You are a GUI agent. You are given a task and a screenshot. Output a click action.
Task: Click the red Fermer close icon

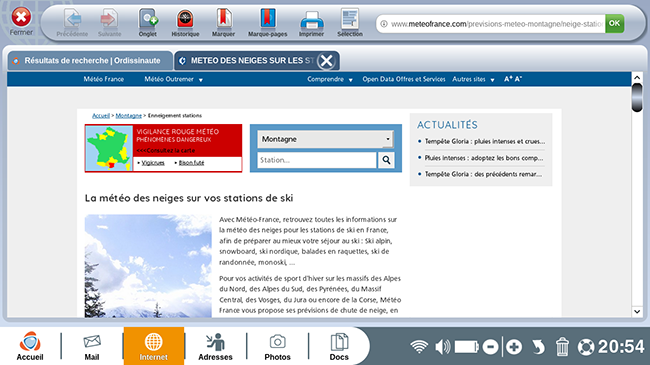tap(21, 17)
